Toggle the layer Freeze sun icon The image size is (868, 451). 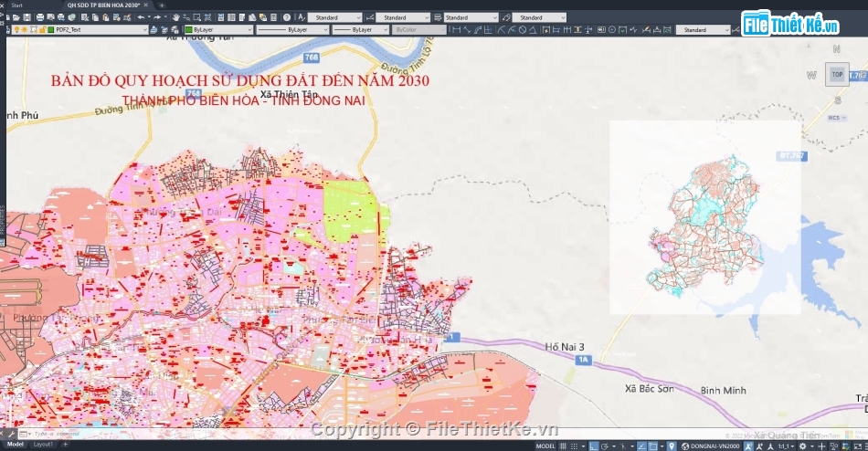tap(25, 30)
